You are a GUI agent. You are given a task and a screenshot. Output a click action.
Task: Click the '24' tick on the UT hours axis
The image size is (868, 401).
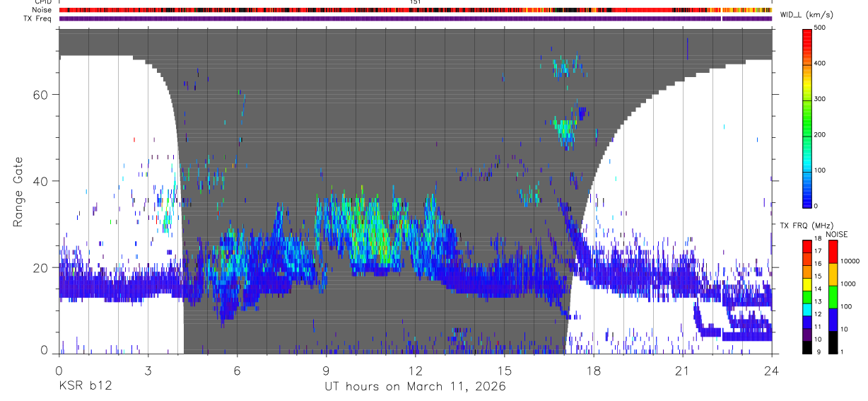(772, 370)
